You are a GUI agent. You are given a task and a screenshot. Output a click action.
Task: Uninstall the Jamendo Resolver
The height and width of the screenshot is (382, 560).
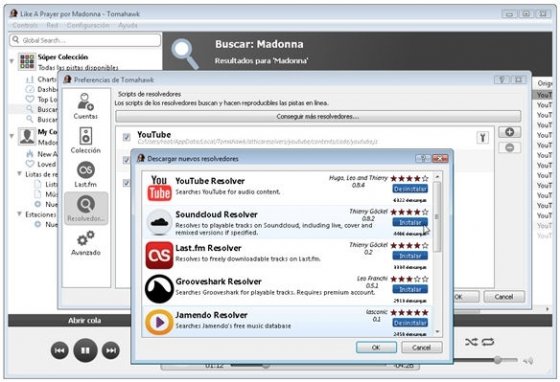[410, 323]
